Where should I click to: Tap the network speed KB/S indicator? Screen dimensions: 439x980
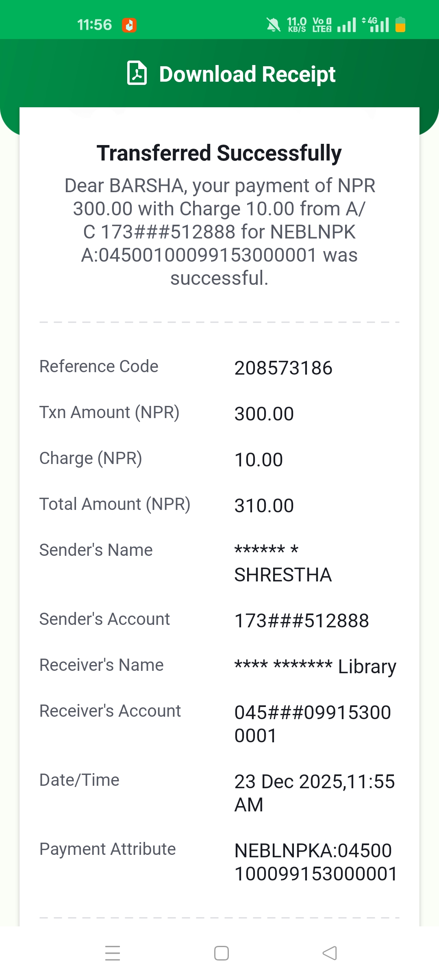tap(297, 25)
